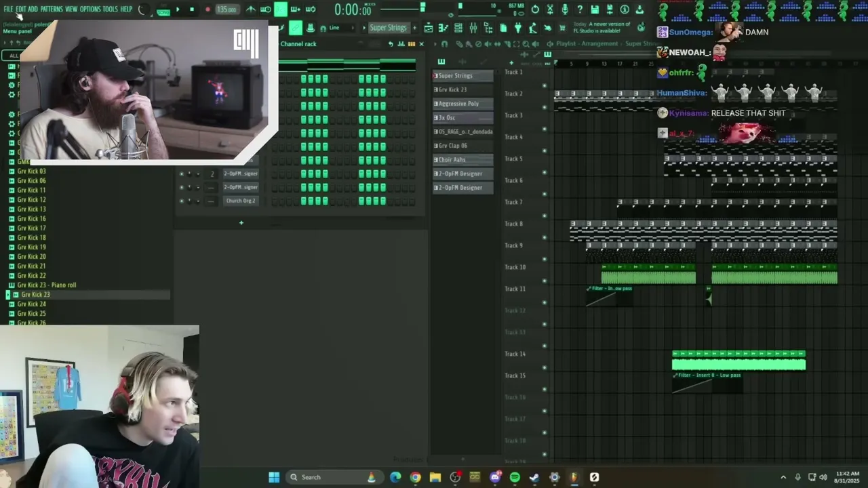Select Track 9 label in playlist
Viewport: 868px width, 488px height.
[x=513, y=245]
